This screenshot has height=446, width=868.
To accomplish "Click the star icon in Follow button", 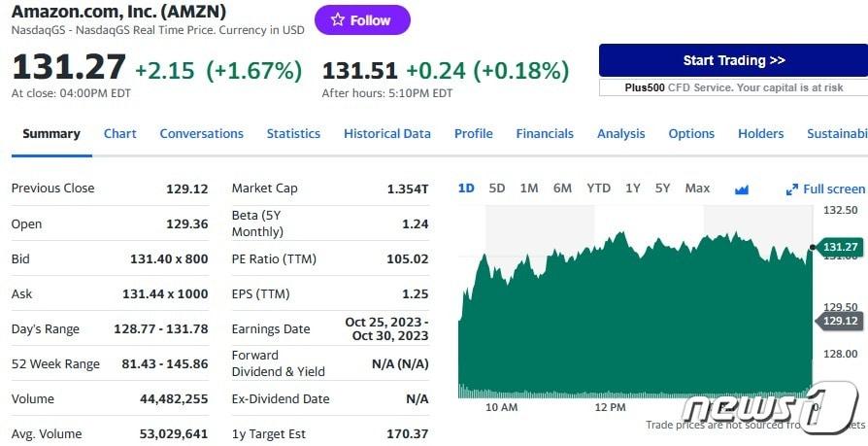I will point(337,20).
